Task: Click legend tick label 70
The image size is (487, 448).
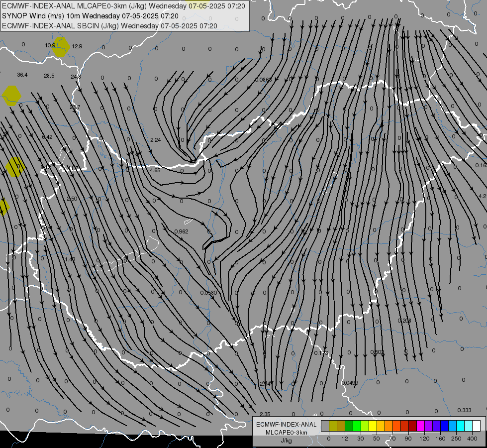Action: [392, 439]
